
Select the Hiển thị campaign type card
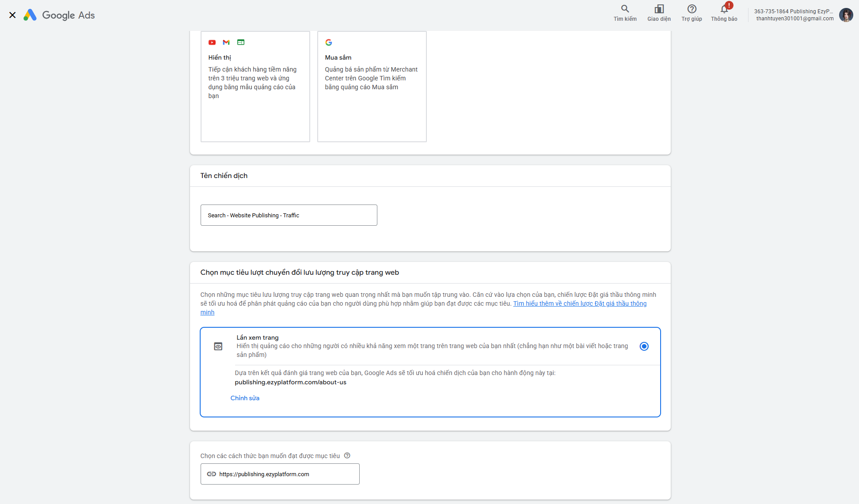[255, 87]
